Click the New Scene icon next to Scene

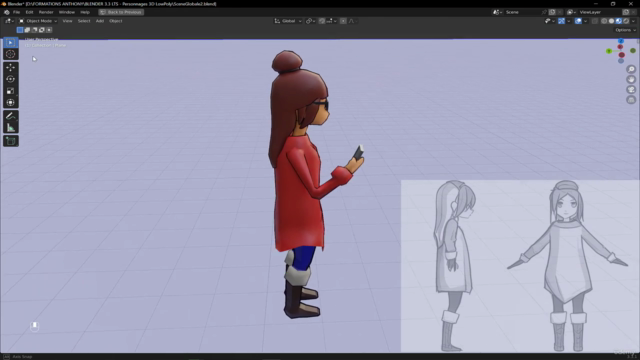tap(552, 12)
